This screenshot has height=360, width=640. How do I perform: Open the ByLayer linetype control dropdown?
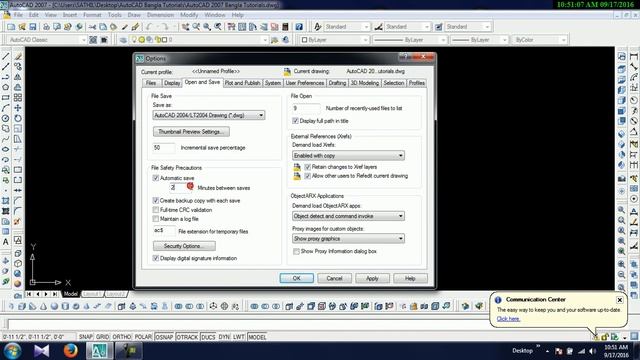click(x=410, y=40)
